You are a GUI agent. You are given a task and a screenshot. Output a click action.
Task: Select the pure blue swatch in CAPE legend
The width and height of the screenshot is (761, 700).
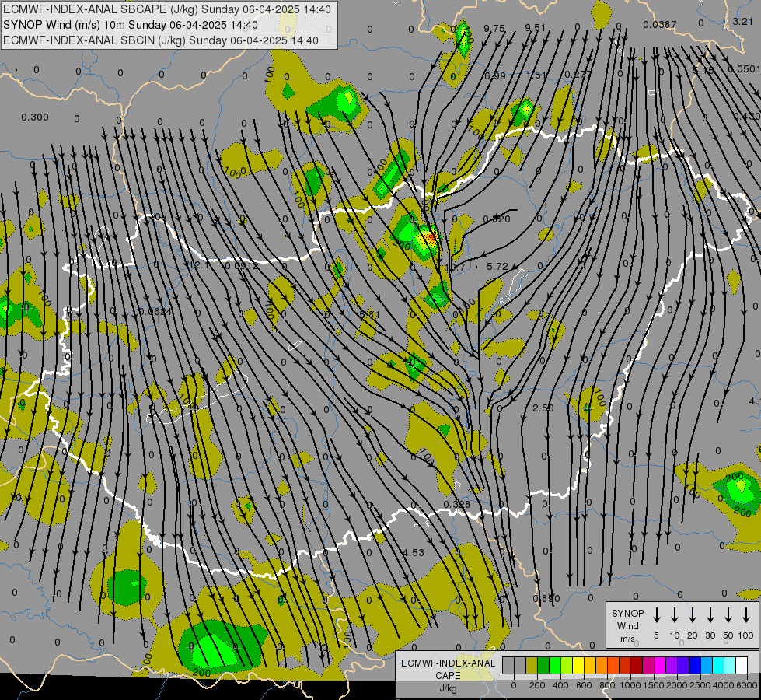coord(694,666)
